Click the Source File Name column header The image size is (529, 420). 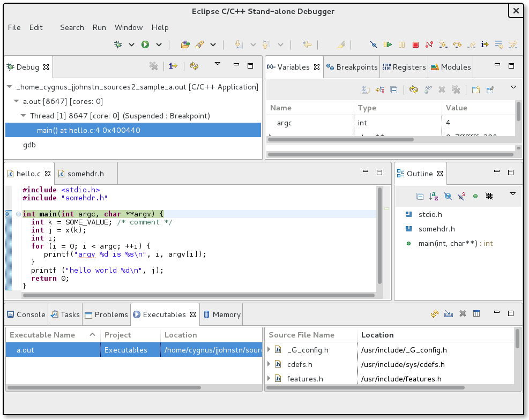coord(311,335)
